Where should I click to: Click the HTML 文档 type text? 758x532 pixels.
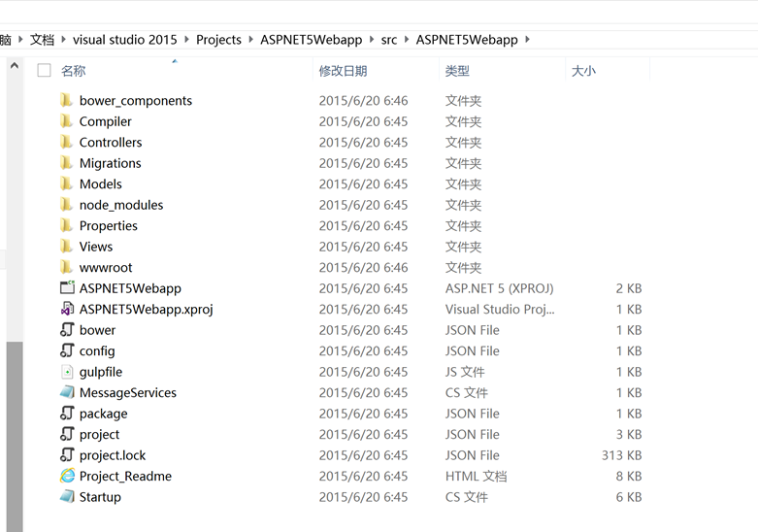[476, 476]
